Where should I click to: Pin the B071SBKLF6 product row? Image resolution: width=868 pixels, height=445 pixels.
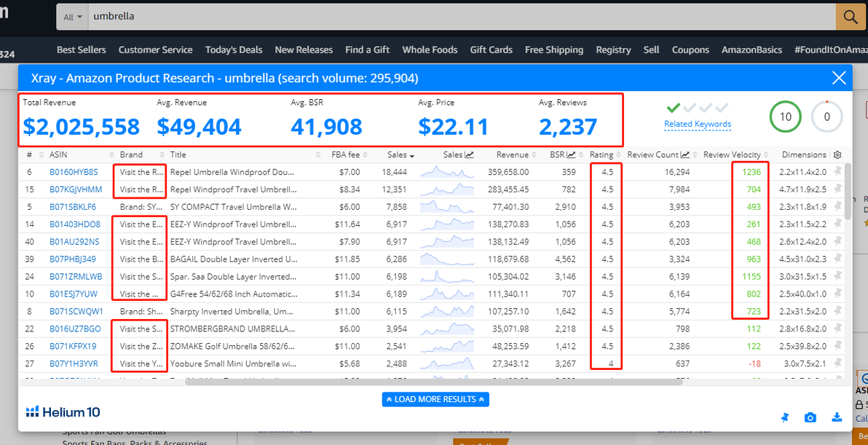pyautogui.click(x=837, y=207)
